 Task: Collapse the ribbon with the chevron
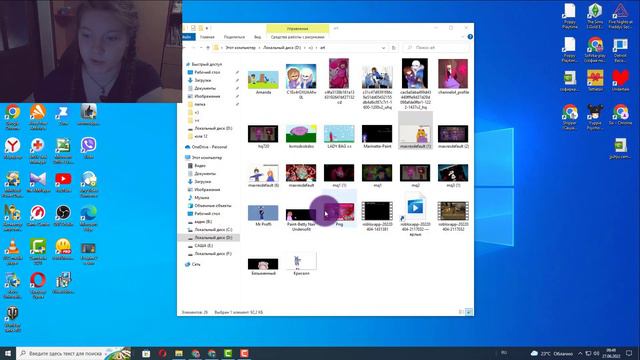[463, 37]
